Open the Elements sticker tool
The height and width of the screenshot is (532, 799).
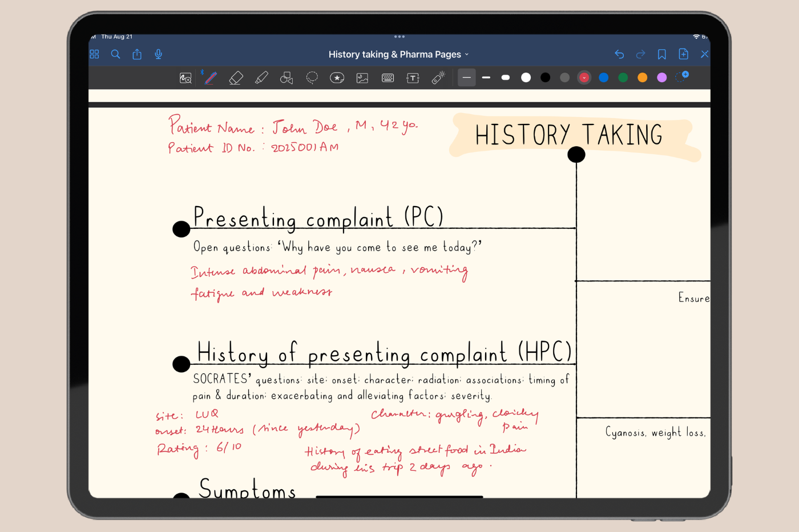(337, 78)
